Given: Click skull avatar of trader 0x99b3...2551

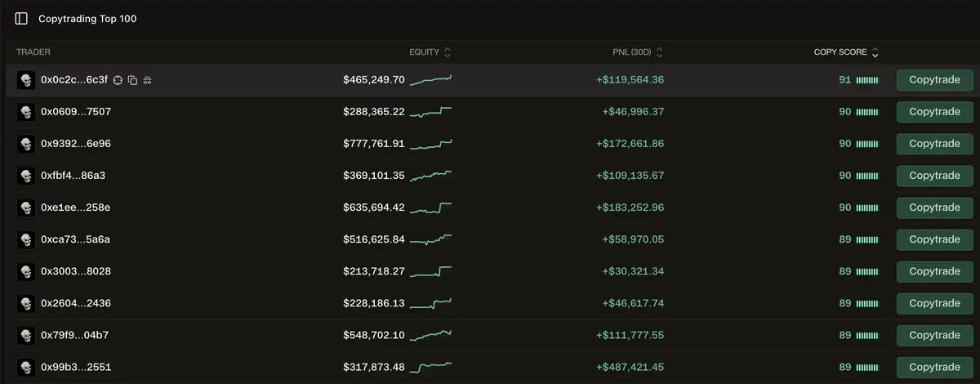Looking at the screenshot, I should point(25,367).
